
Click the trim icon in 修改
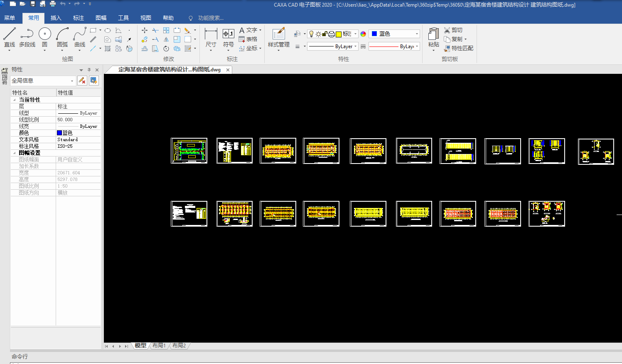(155, 30)
